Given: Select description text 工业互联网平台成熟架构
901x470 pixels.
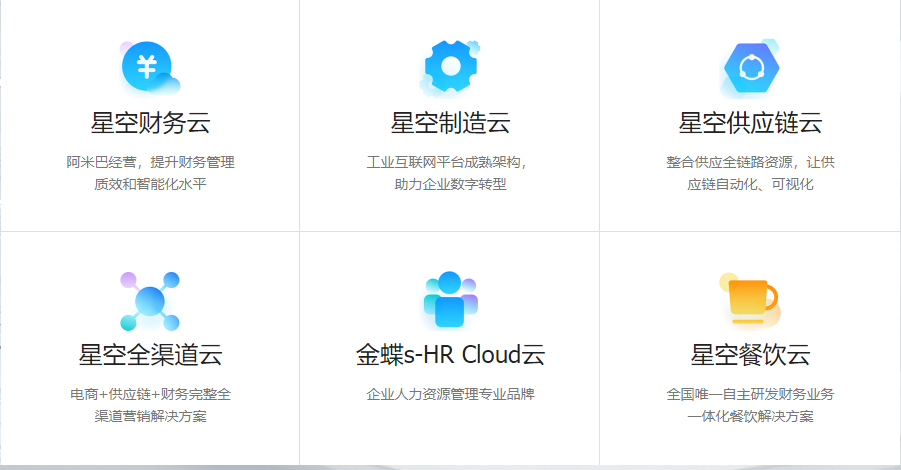Looking at the screenshot, I should [444, 162].
